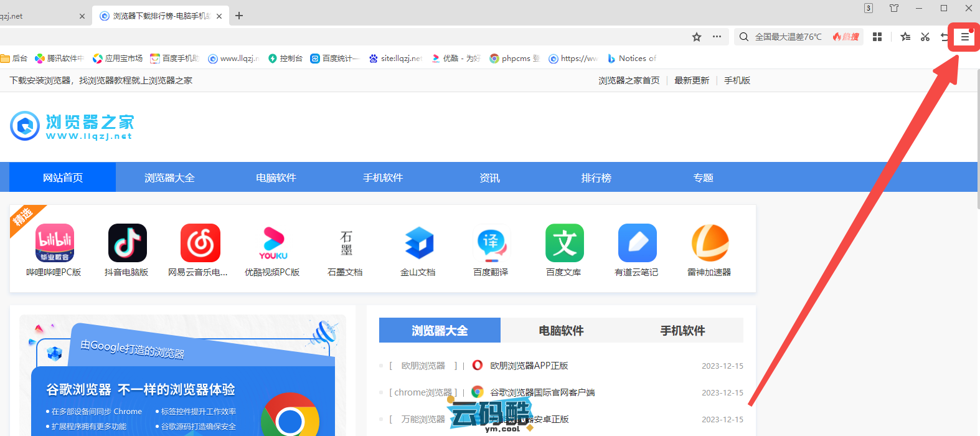Open the browser main menu (hamburger icon)
This screenshot has height=436, width=980.
click(x=964, y=37)
